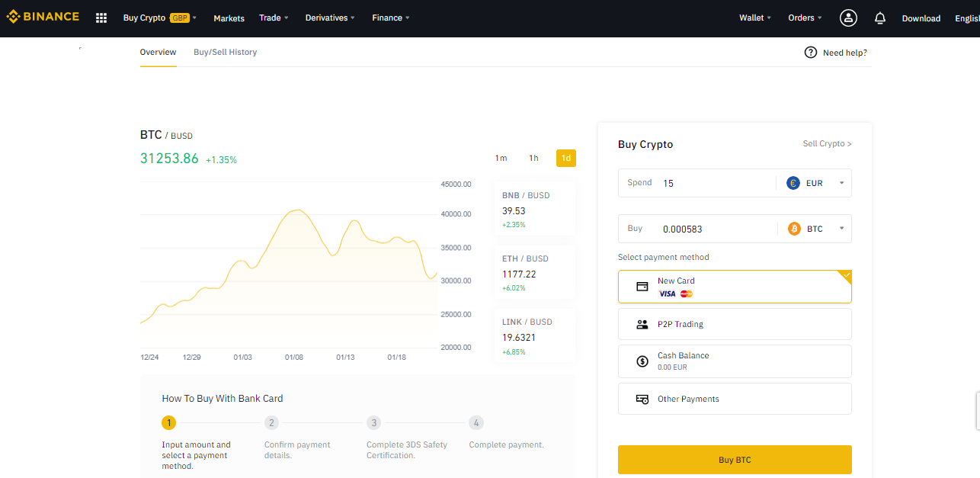
Task: Click the Need help? link text
Action: pos(844,53)
